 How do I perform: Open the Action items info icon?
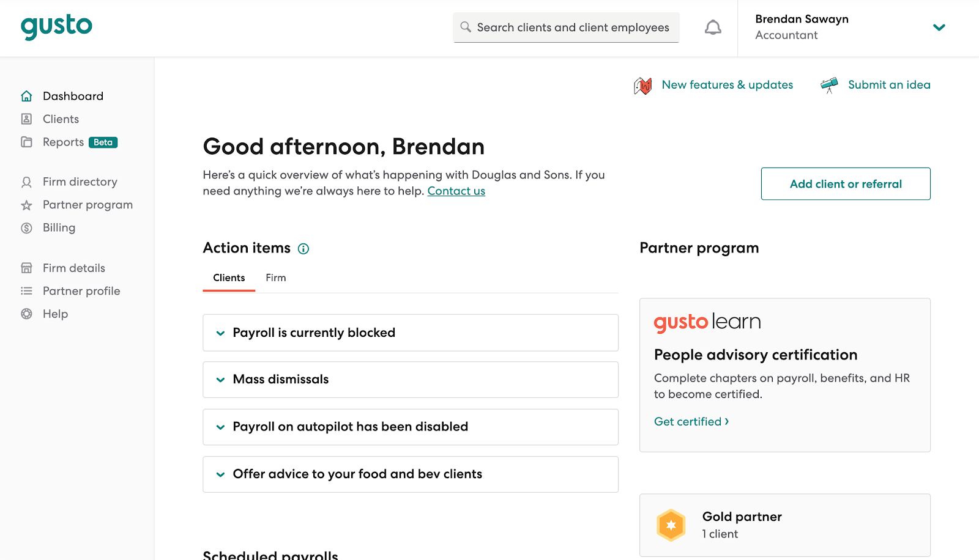[x=303, y=249]
